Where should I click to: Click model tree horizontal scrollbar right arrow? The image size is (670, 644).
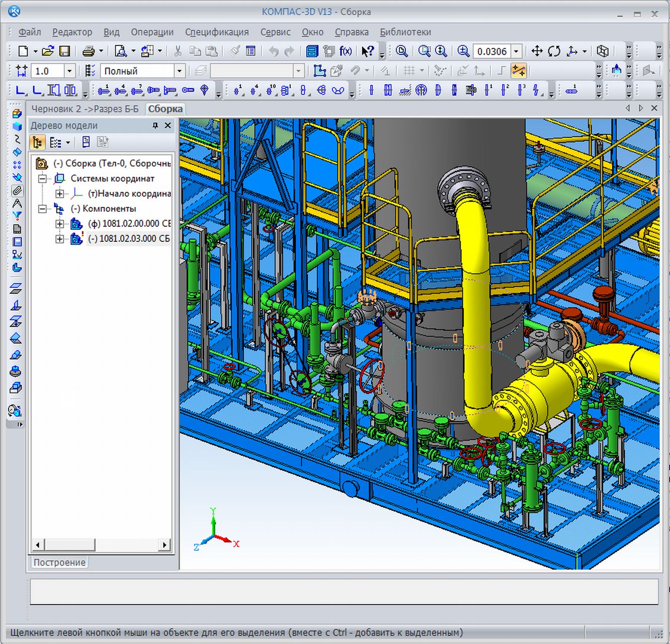pyautogui.click(x=164, y=544)
